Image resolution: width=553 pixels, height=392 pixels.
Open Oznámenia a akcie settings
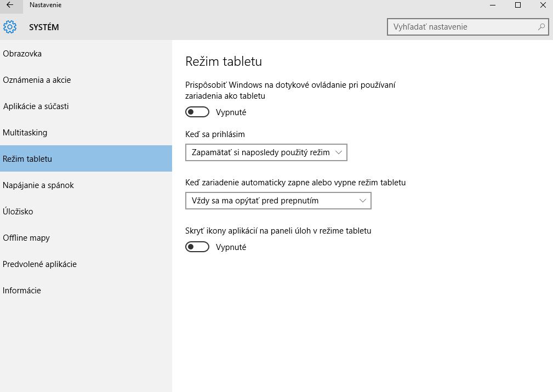(x=86, y=79)
